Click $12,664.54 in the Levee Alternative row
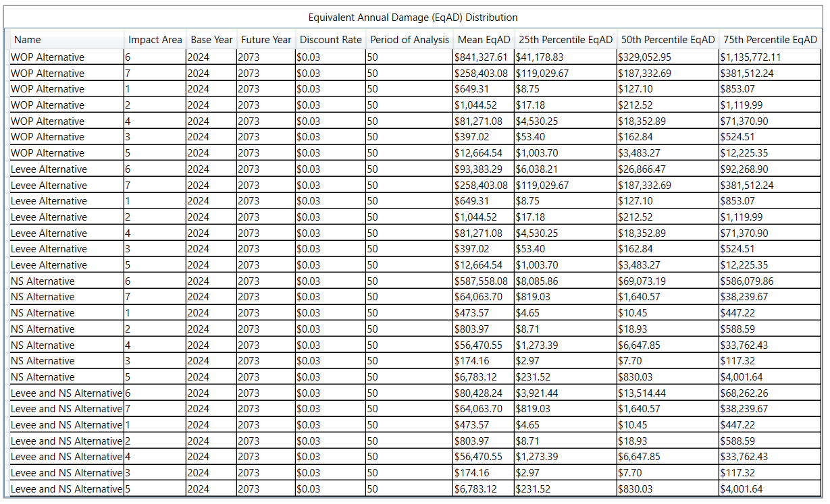Image resolution: width=830 pixels, height=504 pixels. [x=484, y=265]
